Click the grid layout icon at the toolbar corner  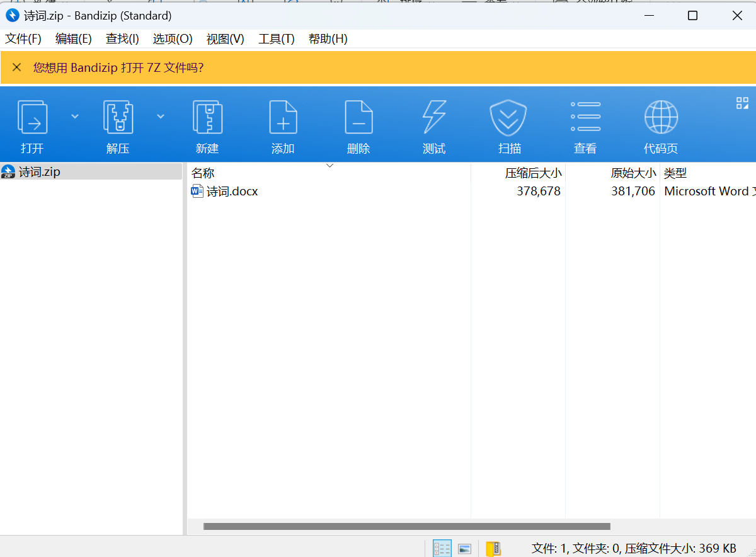[x=742, y=103]
